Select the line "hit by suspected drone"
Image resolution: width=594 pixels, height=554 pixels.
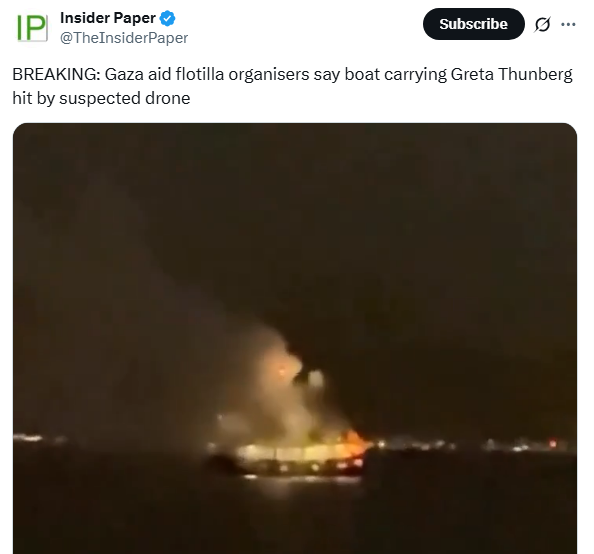coord(101,98)
